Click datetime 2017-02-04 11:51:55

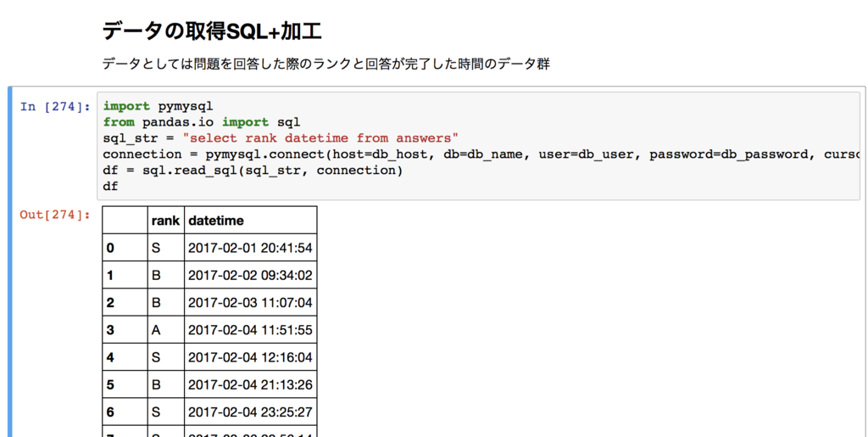click(x=250, y=330)
